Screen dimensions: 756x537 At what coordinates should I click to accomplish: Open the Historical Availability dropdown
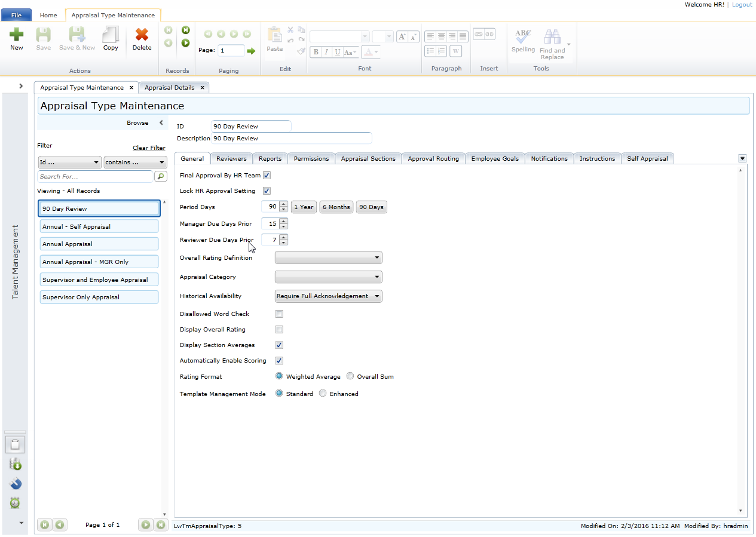pyautogui.click(x=328, y=296)
